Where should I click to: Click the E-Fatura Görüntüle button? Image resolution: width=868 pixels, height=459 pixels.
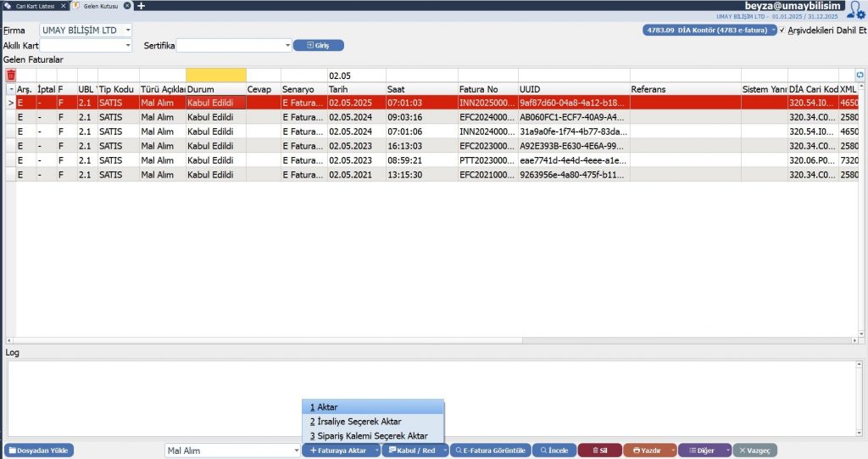coord(491,451)
